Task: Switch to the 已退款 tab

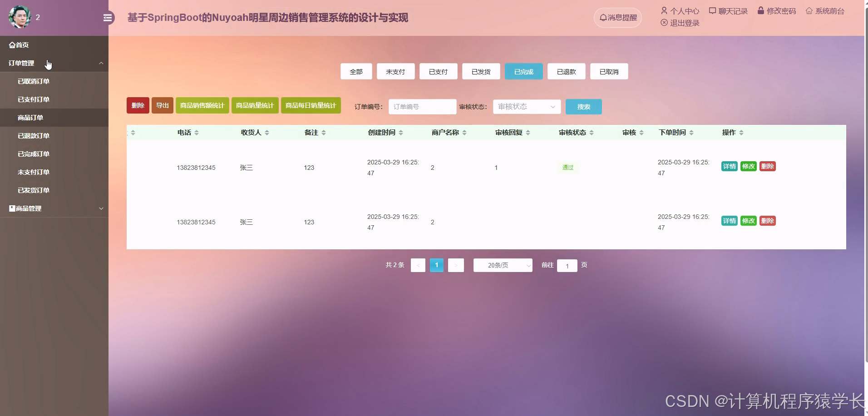Action: click(566, 71)
